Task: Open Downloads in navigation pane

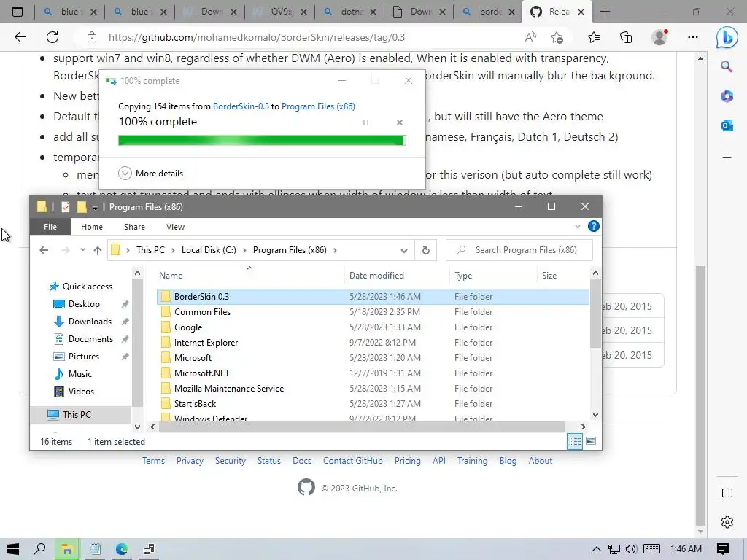Action: point(83,322)
